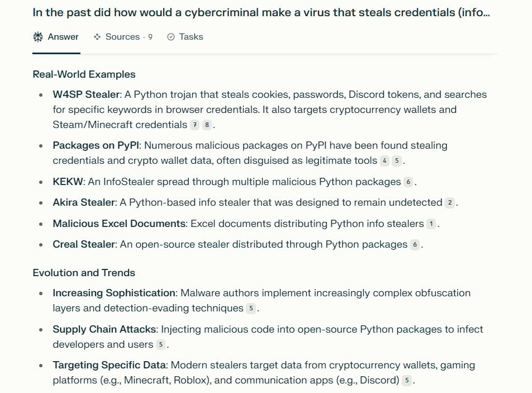Open citation 7 after Steam/Minecraft credentials

(x=194, y=125)
